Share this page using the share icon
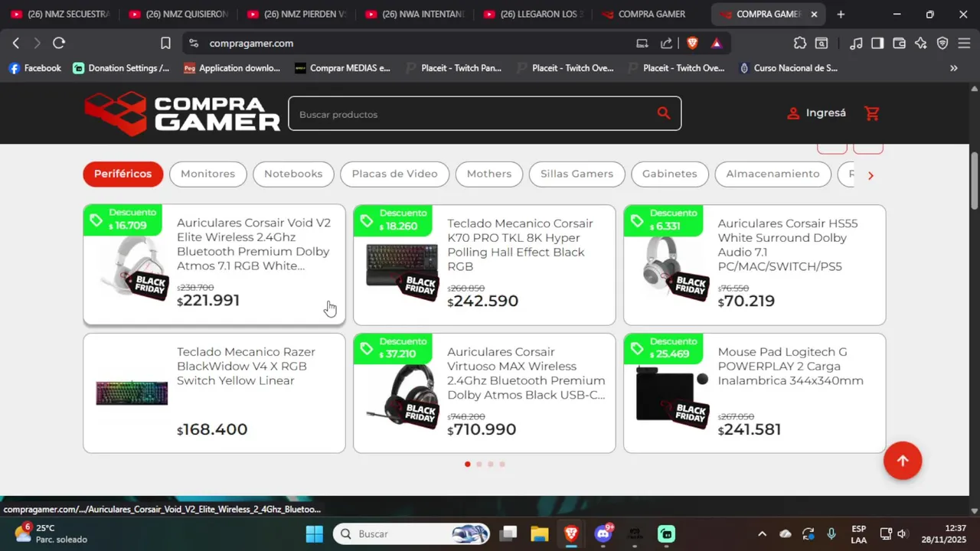Viewport: 980px width, 551px height. click(x=667, y=44)
